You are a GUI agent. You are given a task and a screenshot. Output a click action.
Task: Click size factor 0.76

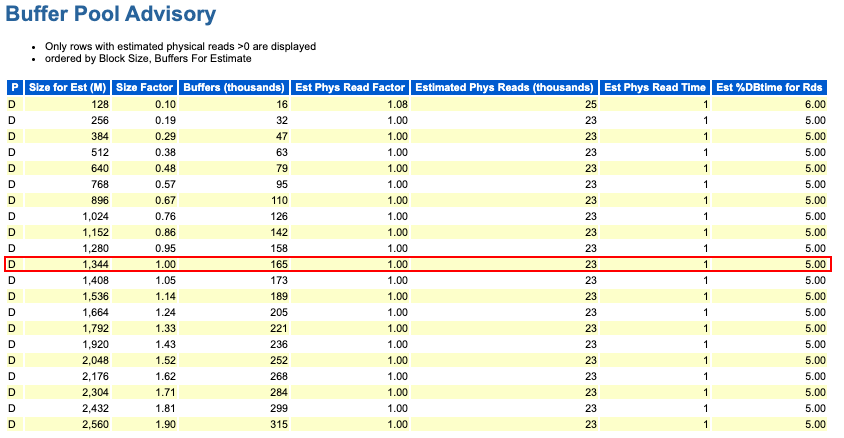(165, 216)
